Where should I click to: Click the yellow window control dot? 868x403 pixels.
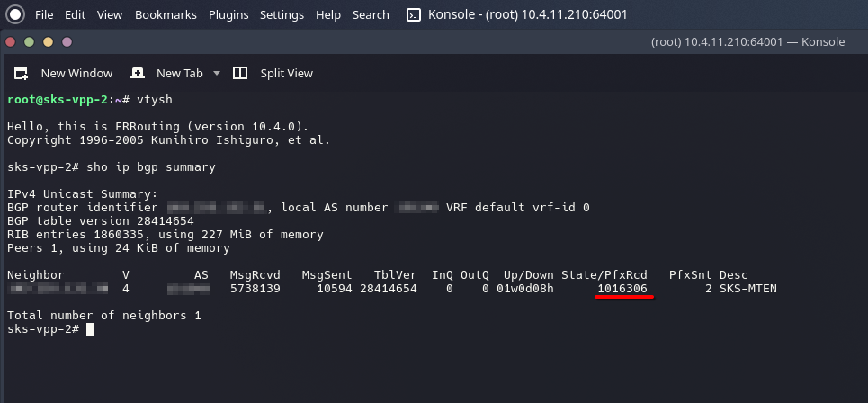click(49, 42)
